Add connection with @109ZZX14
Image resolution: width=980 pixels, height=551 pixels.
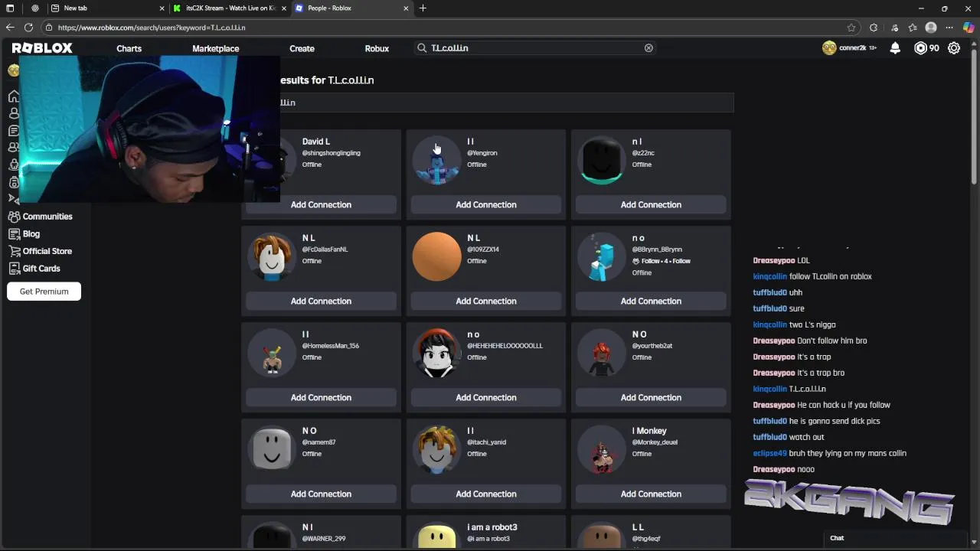[x=485, y=301]
